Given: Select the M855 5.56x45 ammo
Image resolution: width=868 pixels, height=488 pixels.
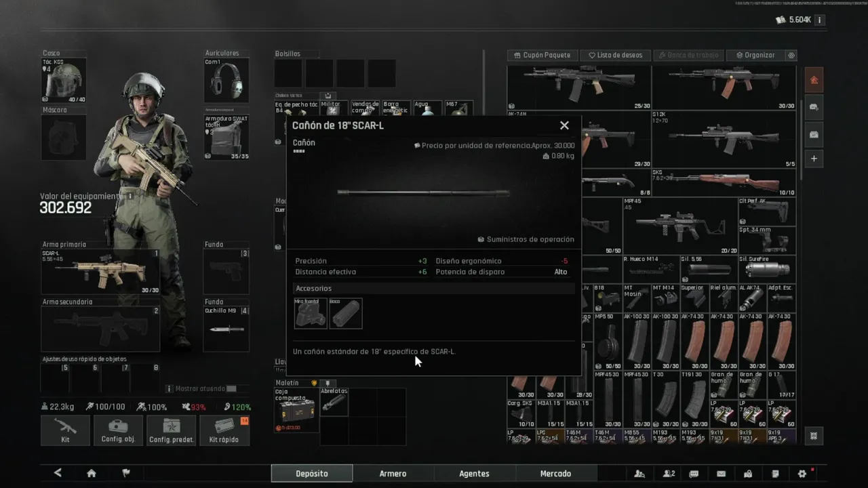Looking at the screenshot, I should [x=637, y=436].
